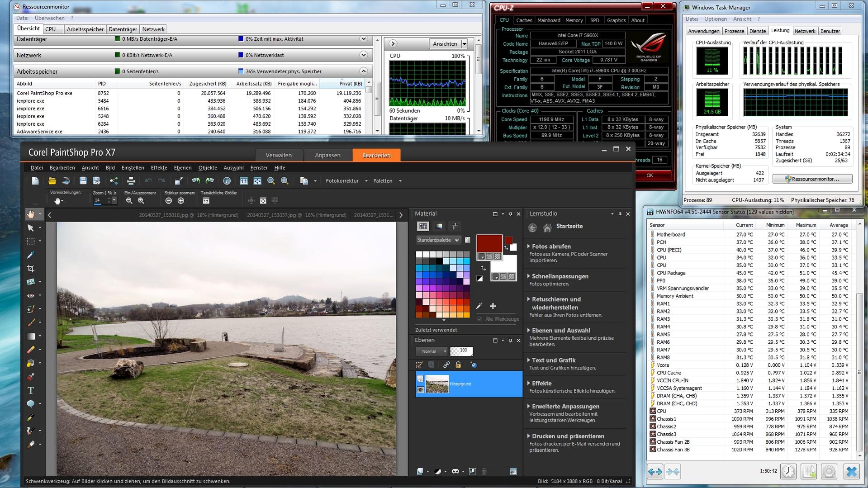Sort by Privat (KB) column in Ressourcenmonitor
The width and height of the screenshot is (868, 488).
[342, 84]
